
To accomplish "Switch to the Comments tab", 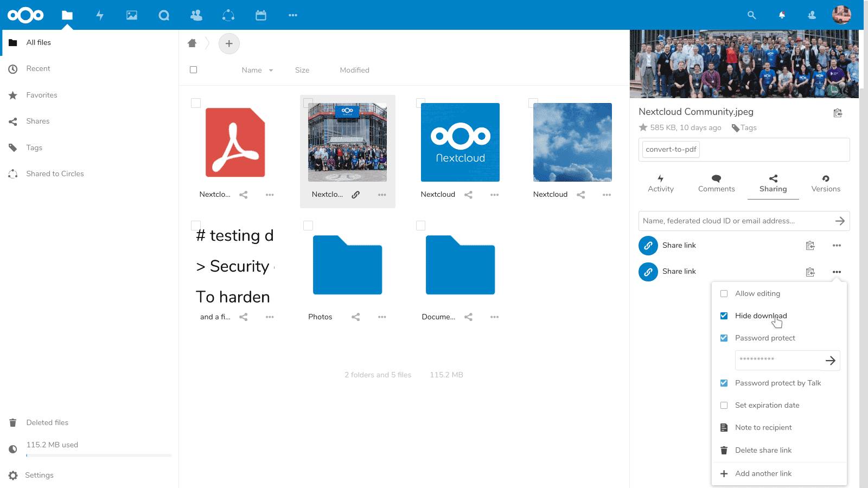I will [x=716, y=183].
